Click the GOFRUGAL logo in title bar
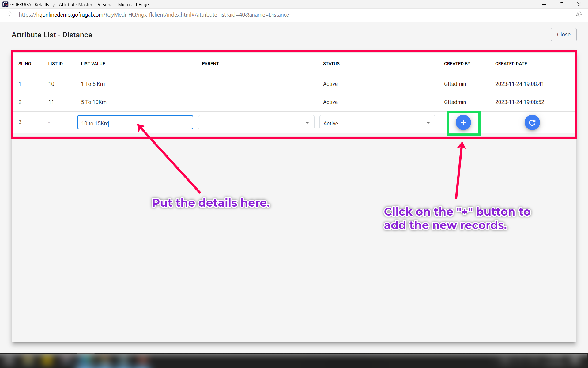The width and height of the screenshot is (588, 368). (x=5, y=4)
